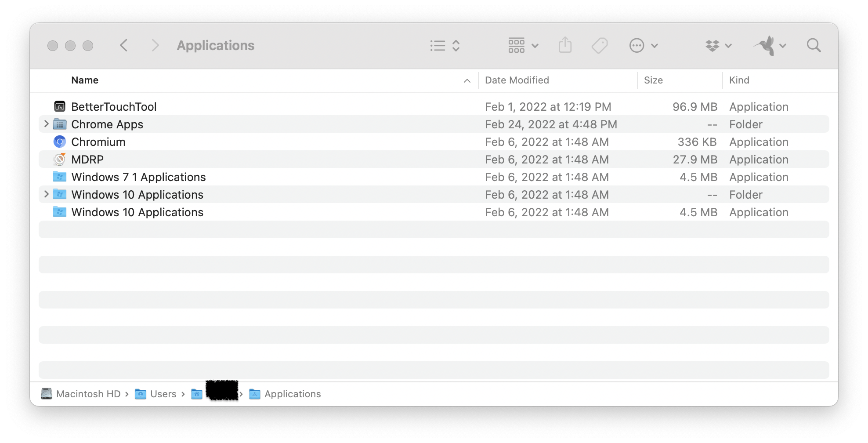Select the Chromium file name
This screenshot has height=443, width=868.
(x=98, y=142)
